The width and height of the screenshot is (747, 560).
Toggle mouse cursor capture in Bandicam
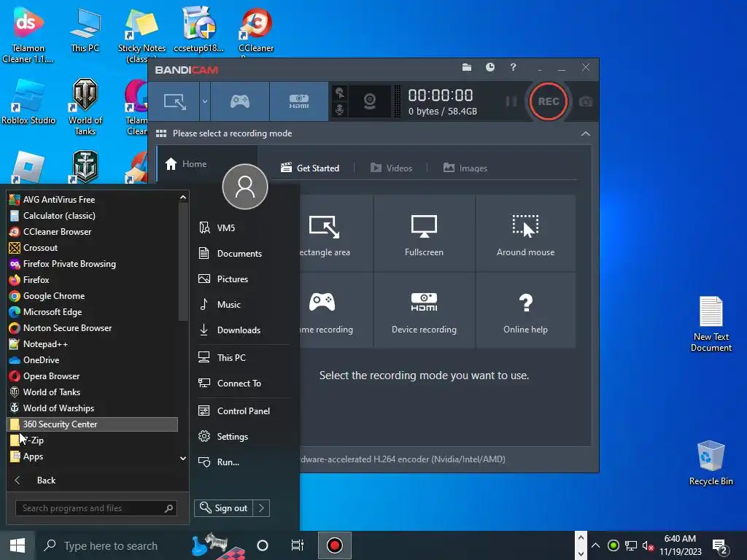(x=340, y=93)
